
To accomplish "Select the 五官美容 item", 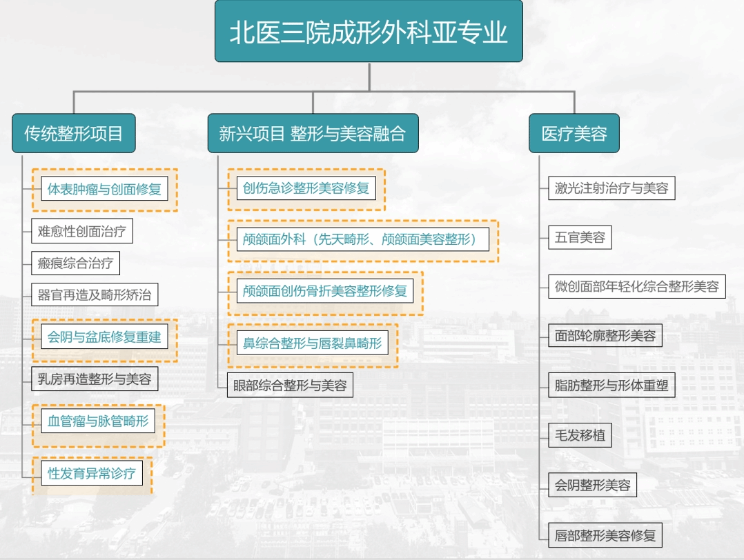I will 580,237.
